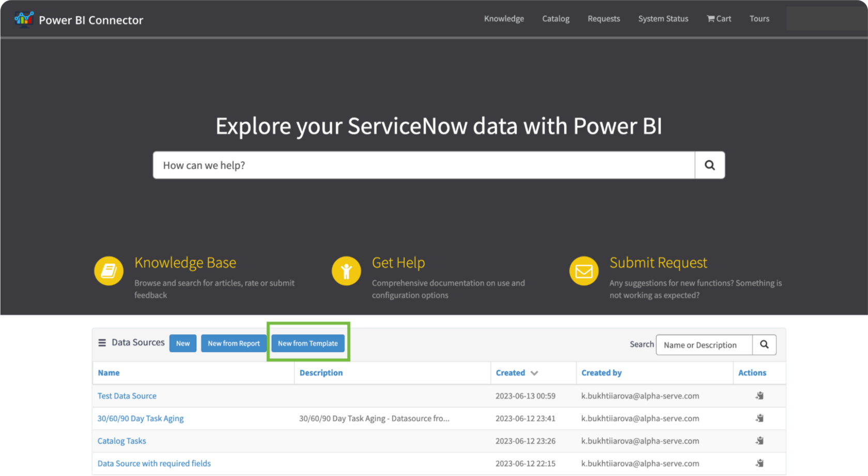Click the hamburger icon beside Data Sources

pos(102,342)
